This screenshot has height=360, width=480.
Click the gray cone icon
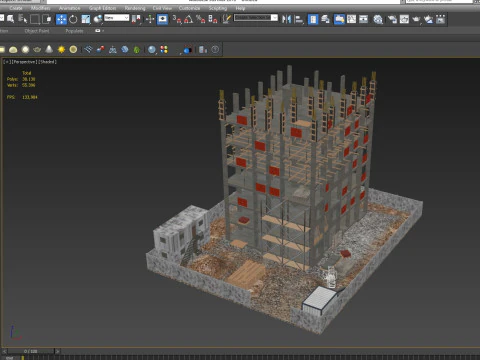coord(49,50)
